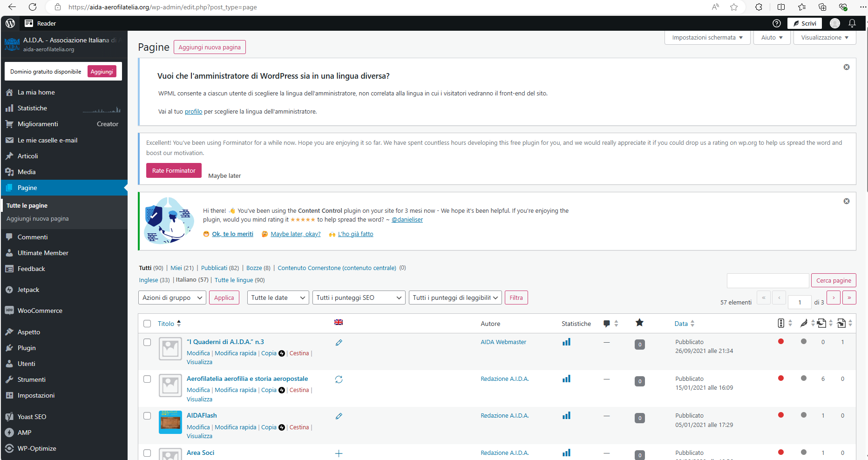Check the Quaderni di A.I.D.A. n.3 row

147,342
